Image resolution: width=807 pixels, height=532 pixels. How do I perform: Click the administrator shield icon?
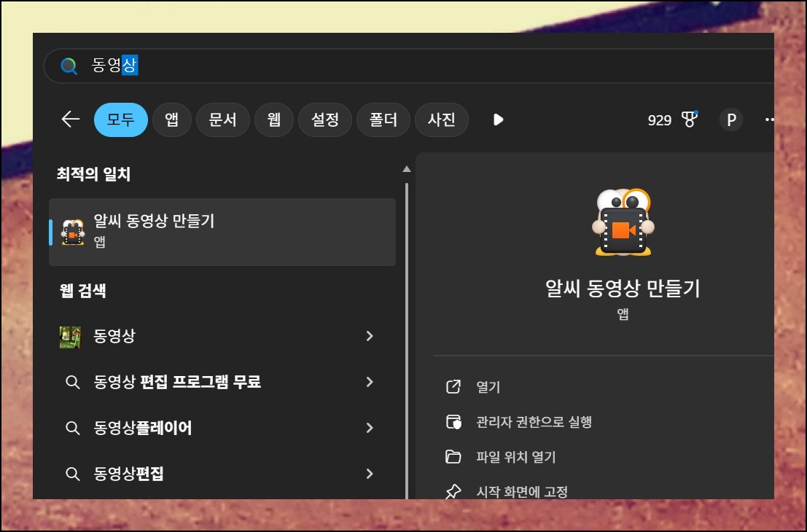click(453, 422)
